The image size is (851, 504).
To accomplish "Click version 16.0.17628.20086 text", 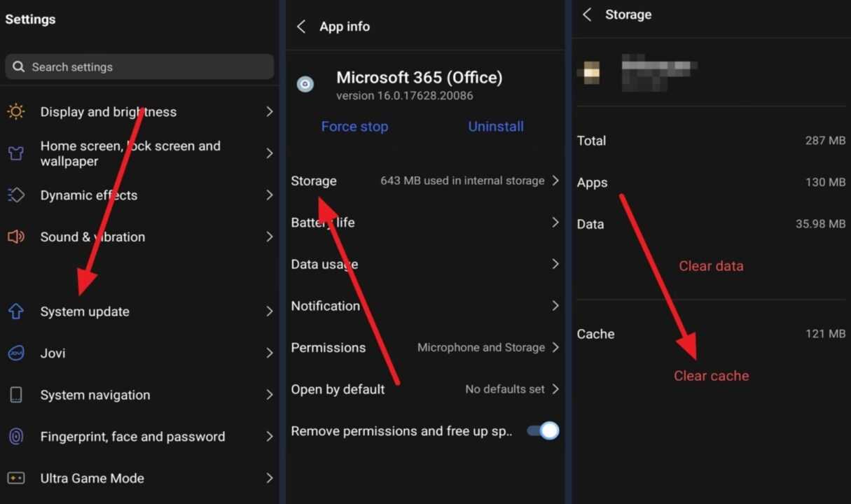I will pyautogui.click(x=405, y=96).
